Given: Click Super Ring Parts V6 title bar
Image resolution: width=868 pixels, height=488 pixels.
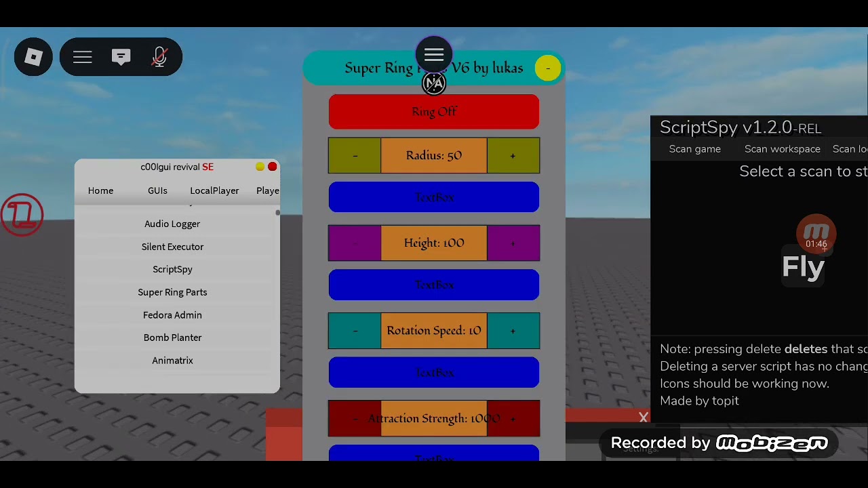Looking at the screenshot, I should (x=434, y=68).
